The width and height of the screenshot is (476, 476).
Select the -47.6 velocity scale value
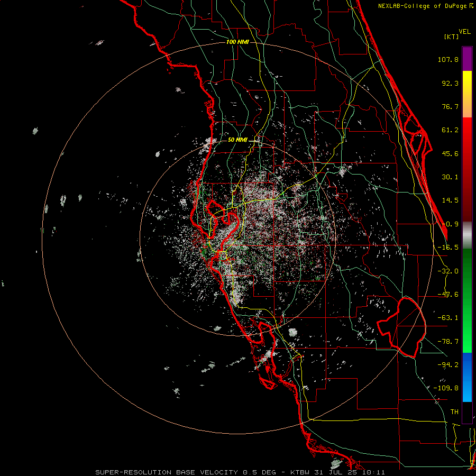coord(448,295)
